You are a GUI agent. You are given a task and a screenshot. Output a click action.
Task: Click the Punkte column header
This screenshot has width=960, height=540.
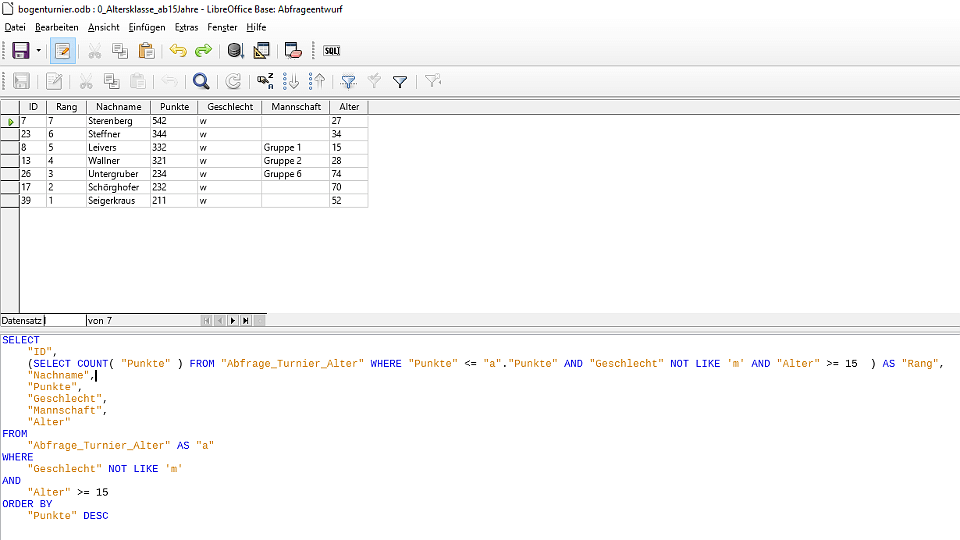point(173,107)
